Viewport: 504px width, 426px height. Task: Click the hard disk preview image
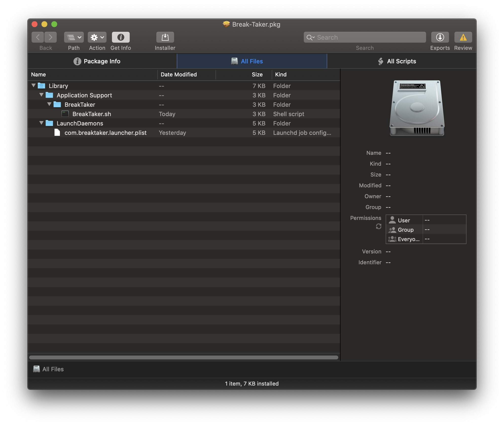pyautogui.click(x=417, y=108)
